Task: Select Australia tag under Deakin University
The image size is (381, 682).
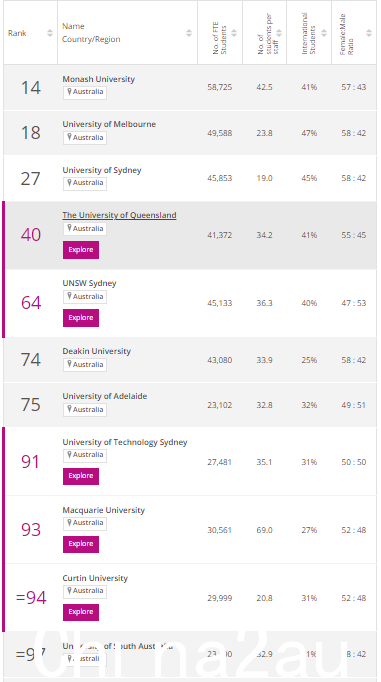Action: tap(85, 364)
